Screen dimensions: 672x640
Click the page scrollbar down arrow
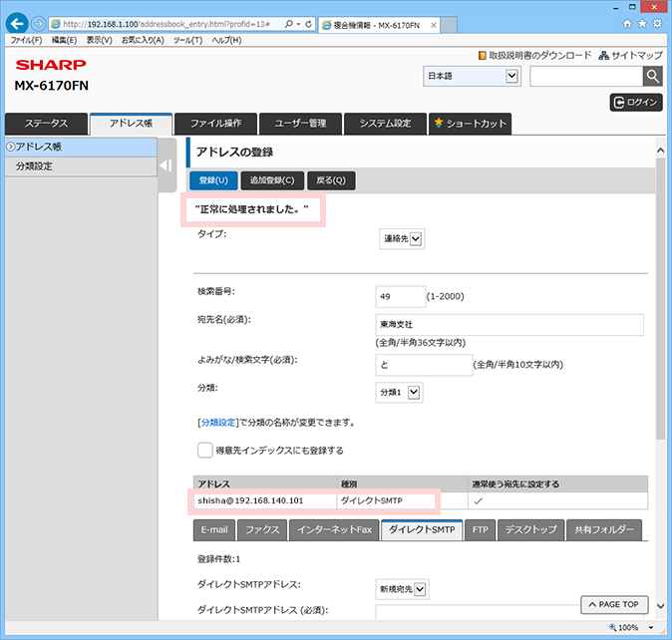660,606
